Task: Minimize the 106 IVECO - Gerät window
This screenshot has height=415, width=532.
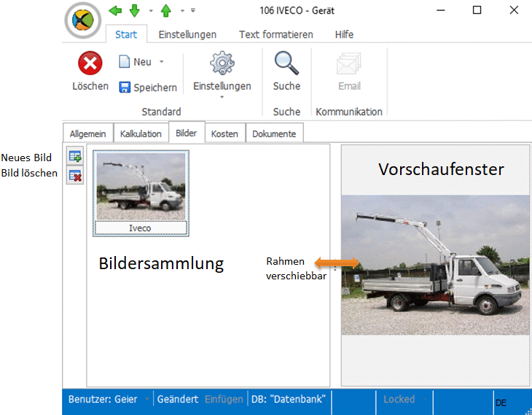Action: (441, 10)
